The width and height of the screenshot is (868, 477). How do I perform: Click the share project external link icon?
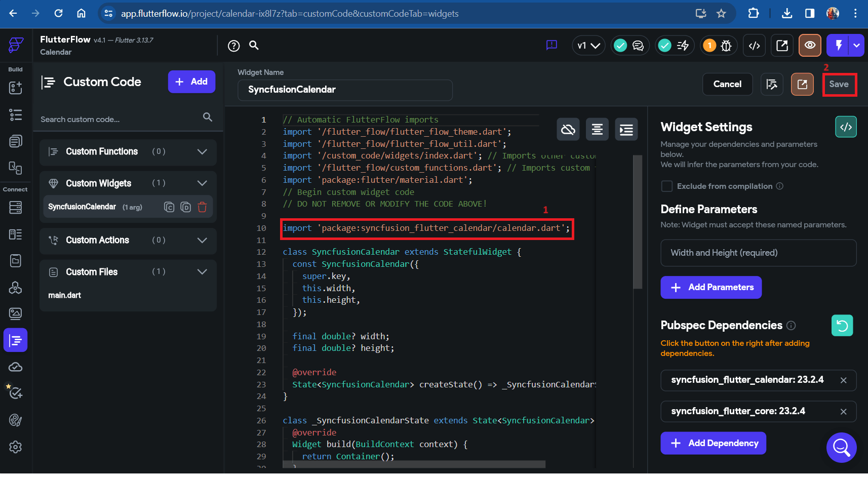tap(782, 46)
